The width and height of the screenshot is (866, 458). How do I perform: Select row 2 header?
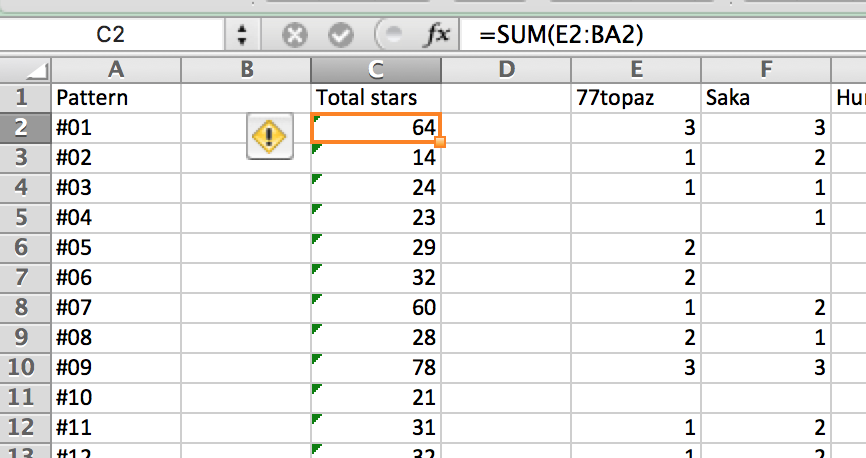tap(25, 128)
